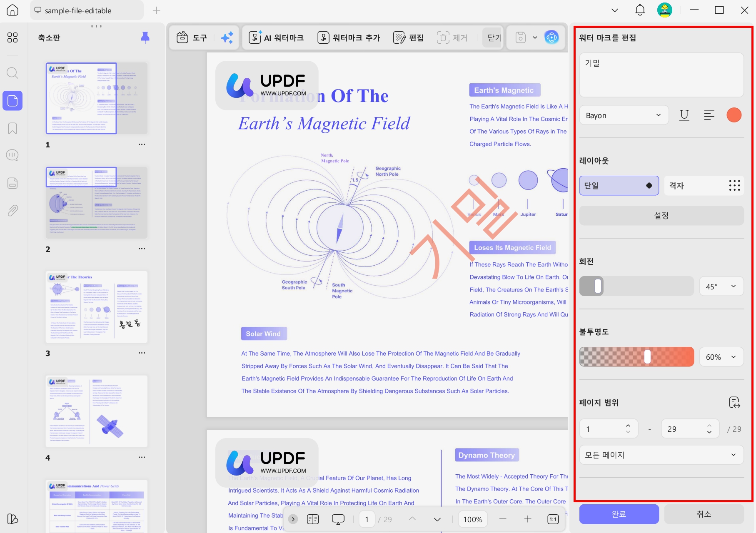Open the bookmarks panel icon

tap(12, 128)
